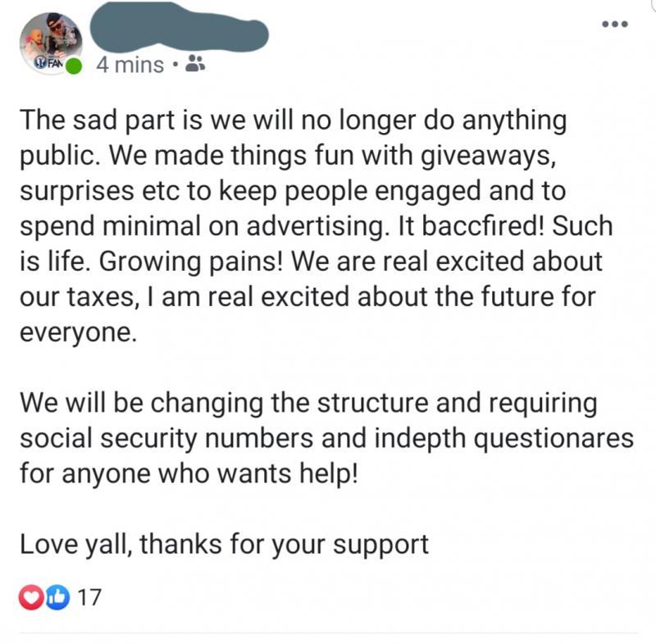Click the word "questionares" in the post
Image resolution: width=656 pixels, height=644 pixels.
[x=554, y=440]
